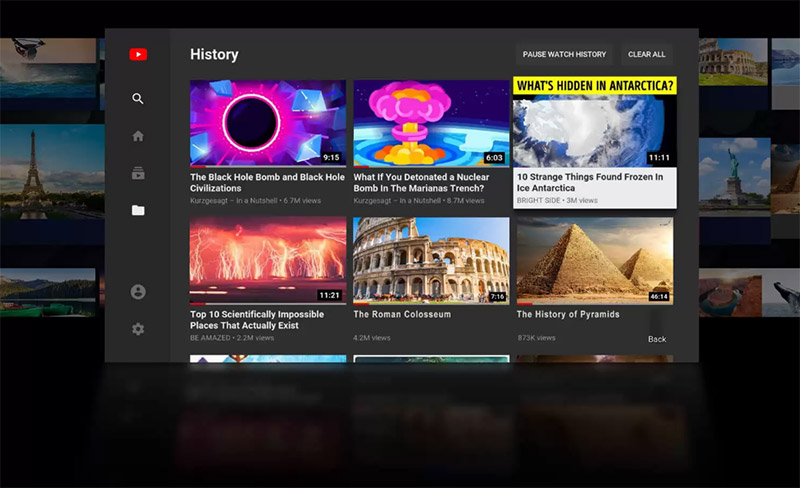Viewport: 800px width, 488px height.
Task: Select Statue of Liberty background image
Action: click(735, 177)
